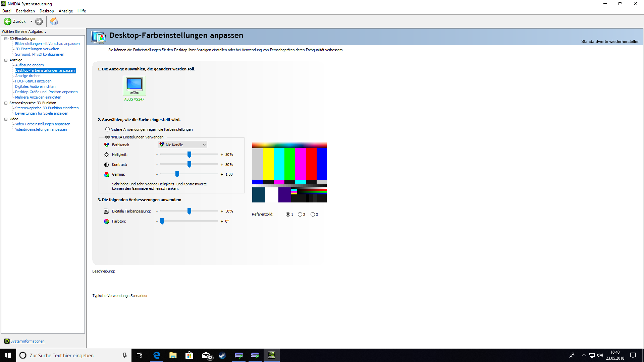Collapse the 3D-Einstellungen tree node

pyautogui.click(x=6, y=39)
